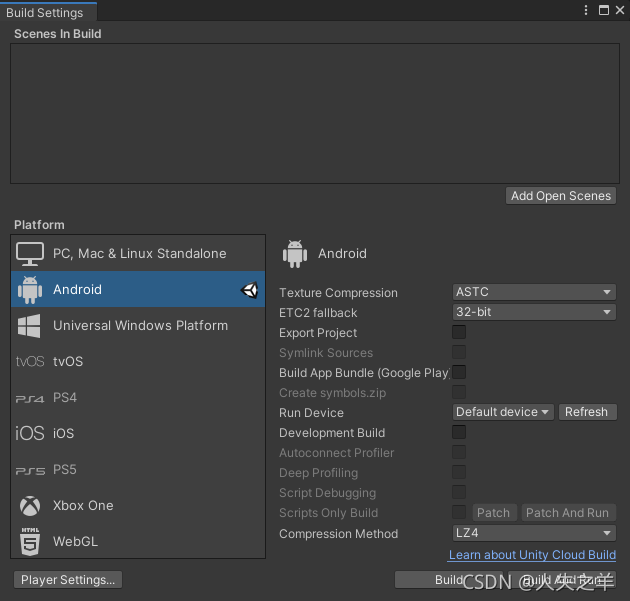Select the iOS platform label
Screen dimensions: 630x601
pyautogui.click(x=63, y=433)
